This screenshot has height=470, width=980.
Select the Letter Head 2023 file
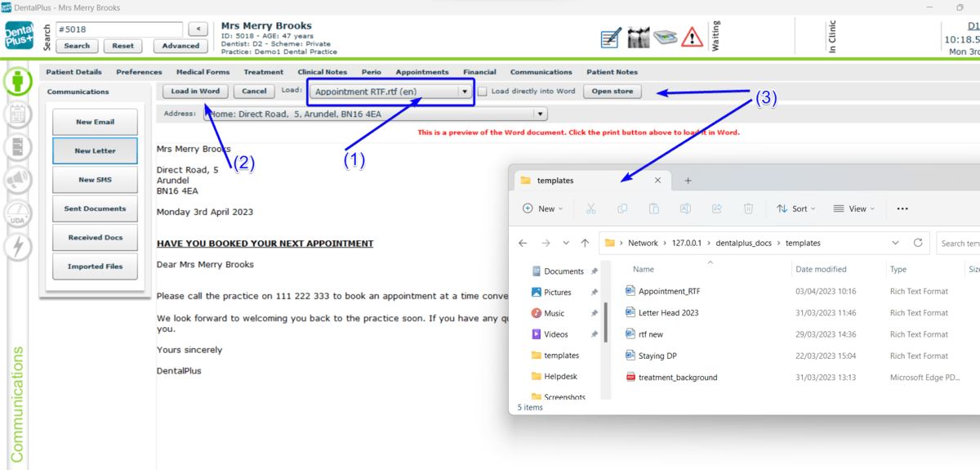point(668,312)
